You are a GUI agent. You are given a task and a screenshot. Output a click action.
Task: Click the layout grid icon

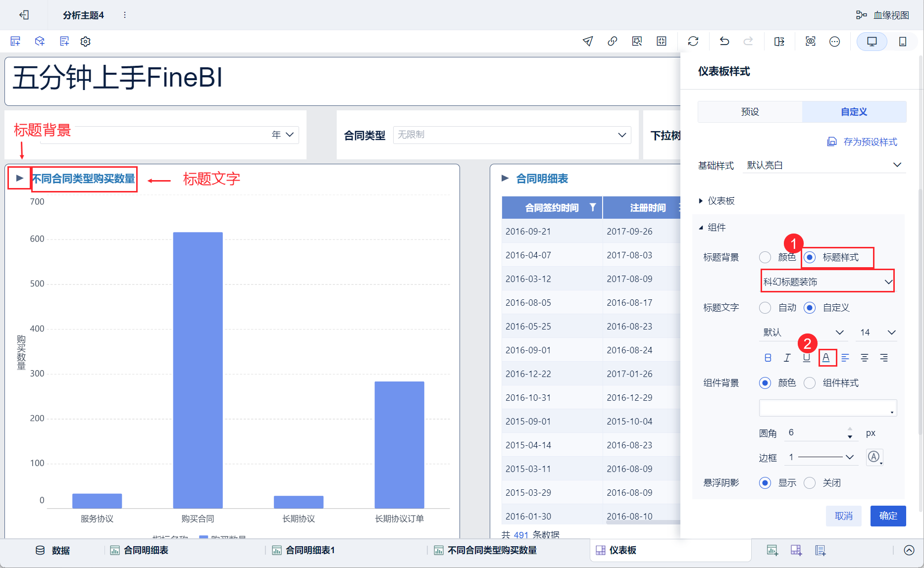click(x=662, y=41)
